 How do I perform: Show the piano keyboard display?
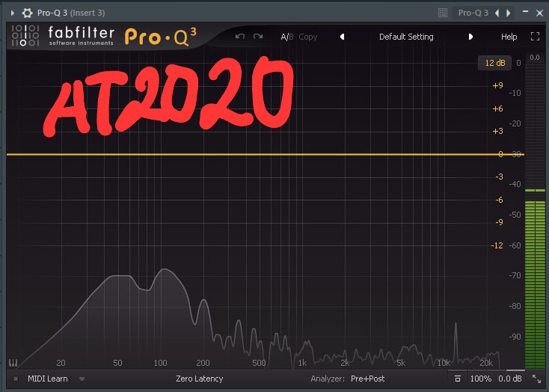[x=13, y=364]
